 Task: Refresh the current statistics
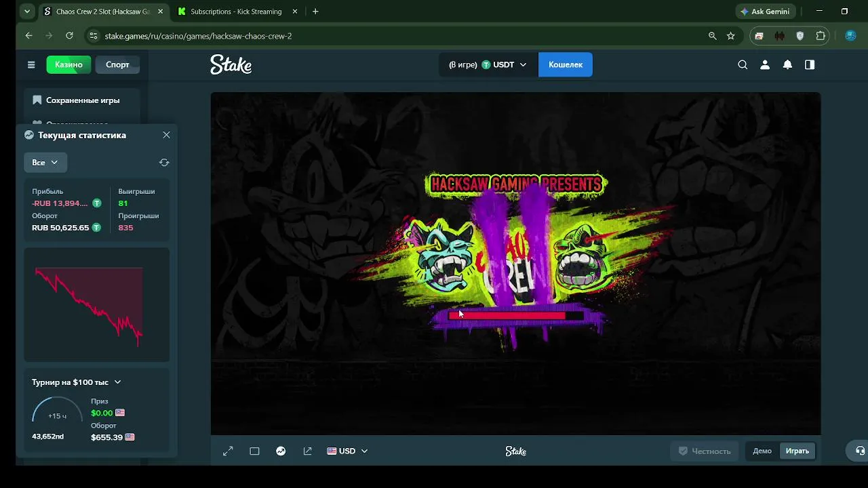click(x=164, y=163)
